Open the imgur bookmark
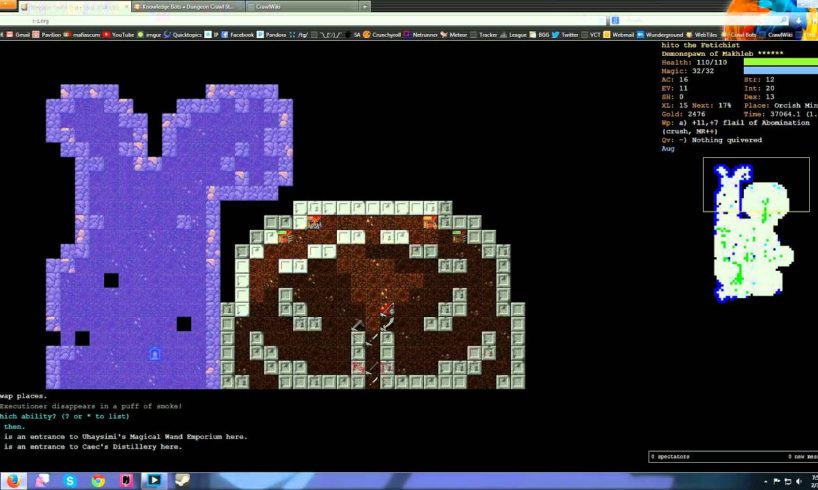 click(x=149, y=34)
